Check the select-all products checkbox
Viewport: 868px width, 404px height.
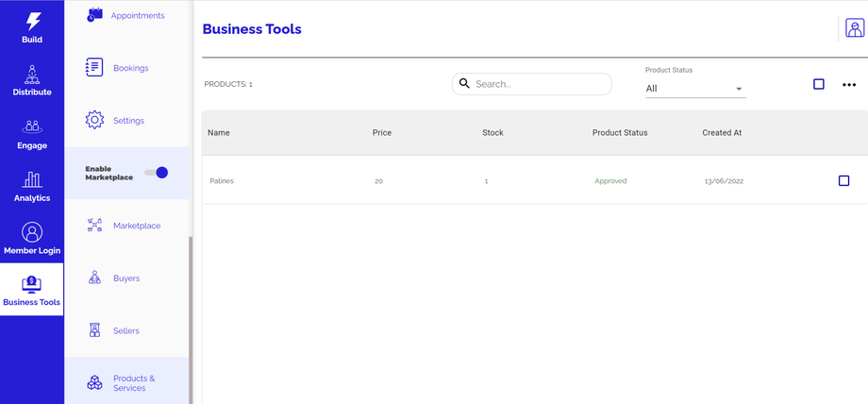click(x=819, y=84)
